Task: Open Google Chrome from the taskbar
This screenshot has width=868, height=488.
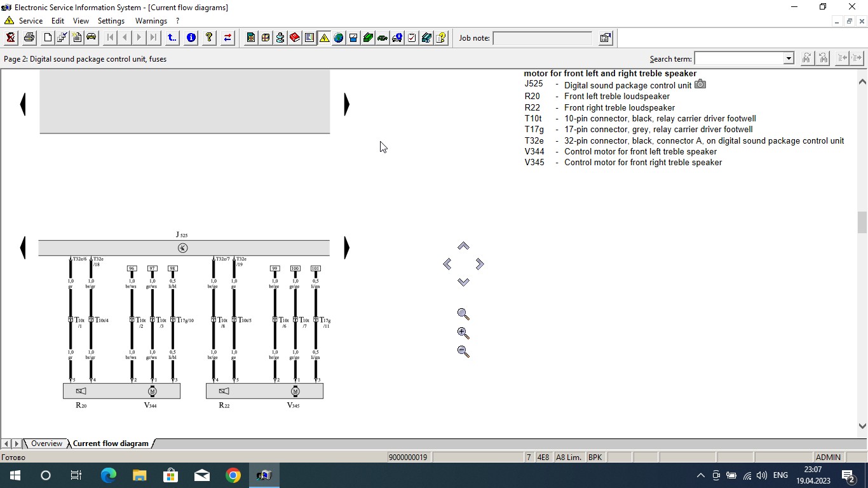Action: [x=233, y=475]
